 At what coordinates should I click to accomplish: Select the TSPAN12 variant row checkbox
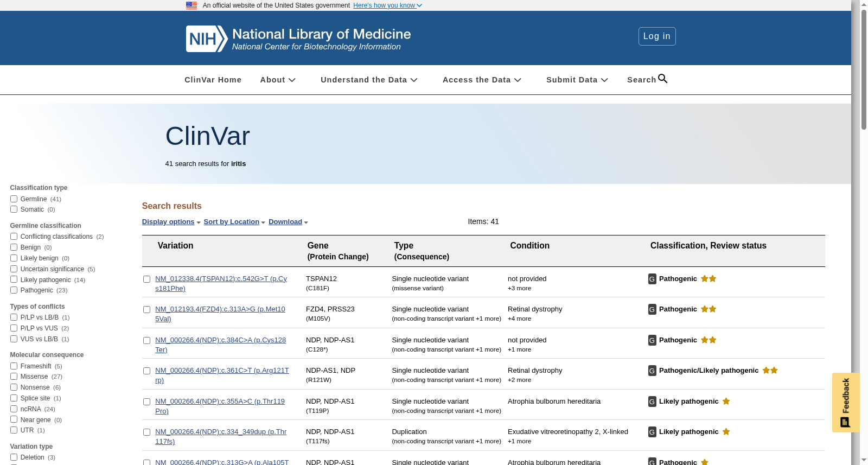pyautogui.click(x=146, y=279)
